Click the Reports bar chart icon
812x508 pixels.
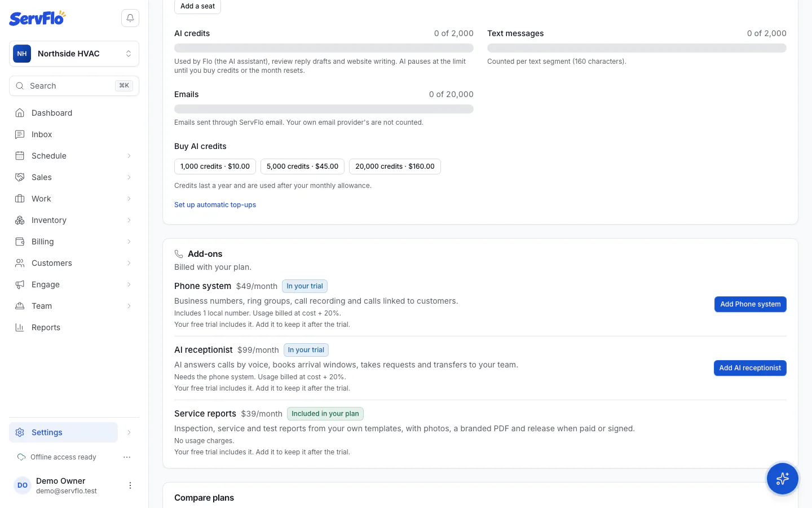click(x=20, y=327)
